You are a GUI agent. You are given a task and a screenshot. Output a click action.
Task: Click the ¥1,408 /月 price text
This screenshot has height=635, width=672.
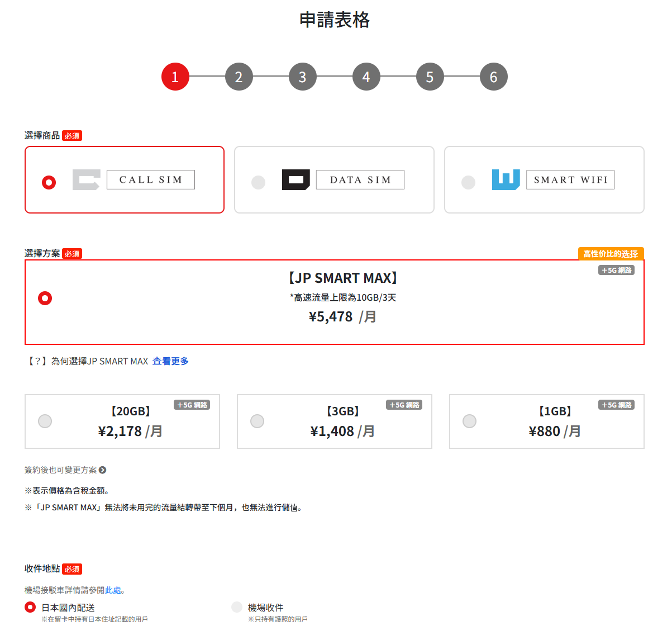pyautogui.click(x=342, y=432)
